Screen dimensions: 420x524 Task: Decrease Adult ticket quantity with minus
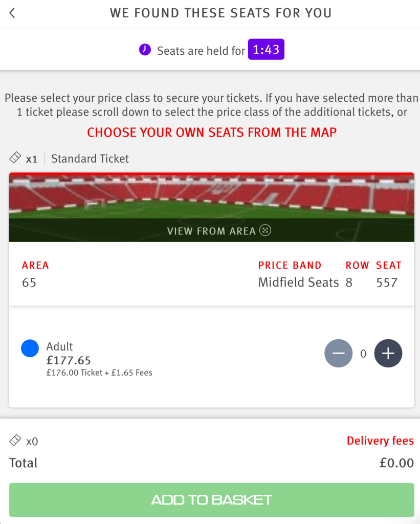coord(338,353)
